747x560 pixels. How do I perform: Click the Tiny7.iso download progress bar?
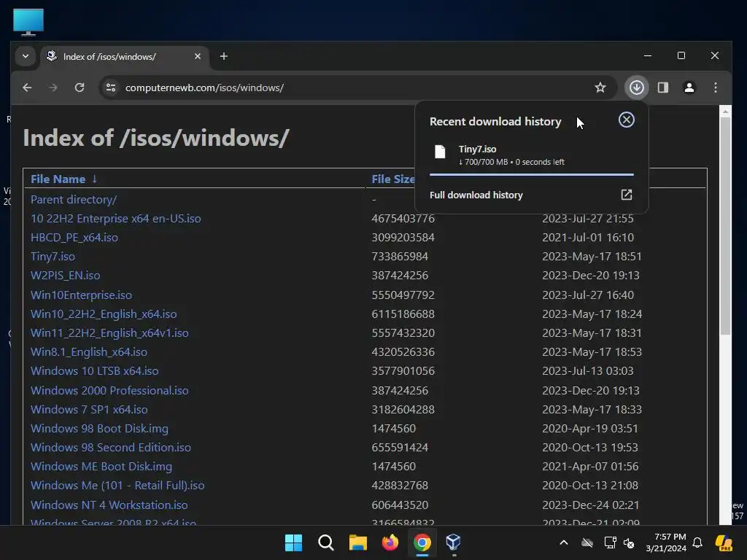(x=531, y=175)
